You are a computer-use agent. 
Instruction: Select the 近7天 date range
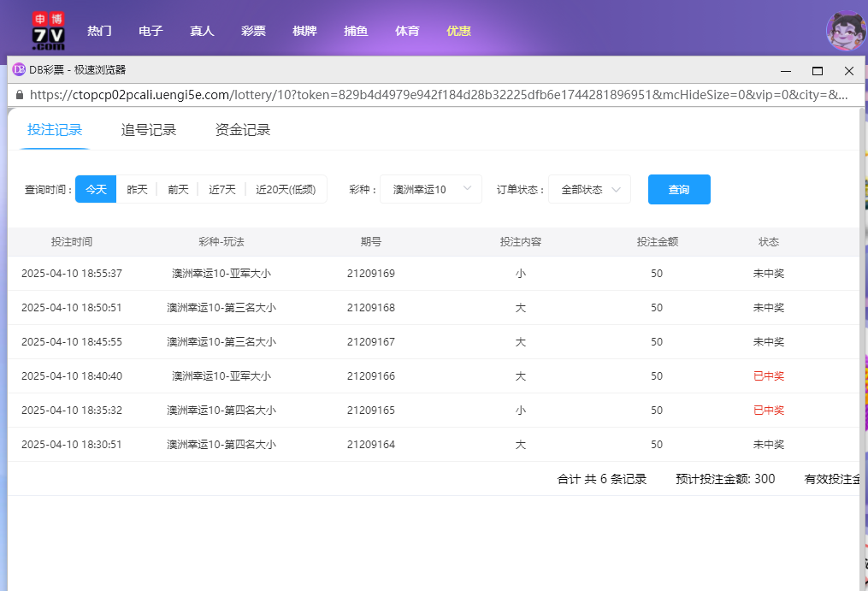[221, 189]
